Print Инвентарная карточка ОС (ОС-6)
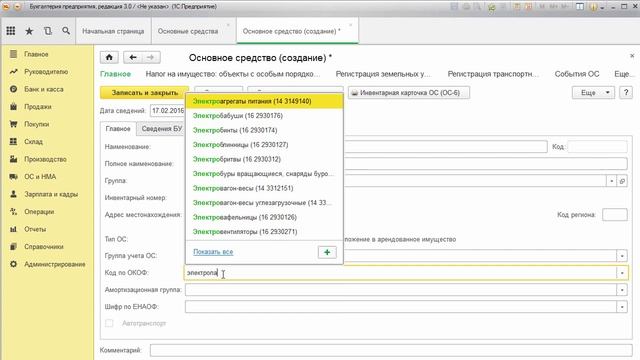640x360 pixels. [x=409, y=93]
